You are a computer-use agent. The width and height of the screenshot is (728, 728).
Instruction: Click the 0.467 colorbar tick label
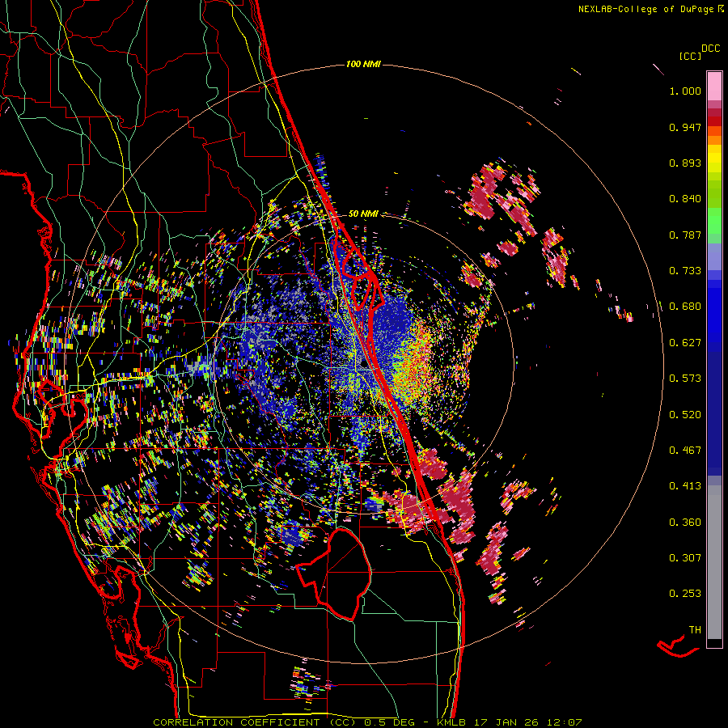click(x=685, y=451)
